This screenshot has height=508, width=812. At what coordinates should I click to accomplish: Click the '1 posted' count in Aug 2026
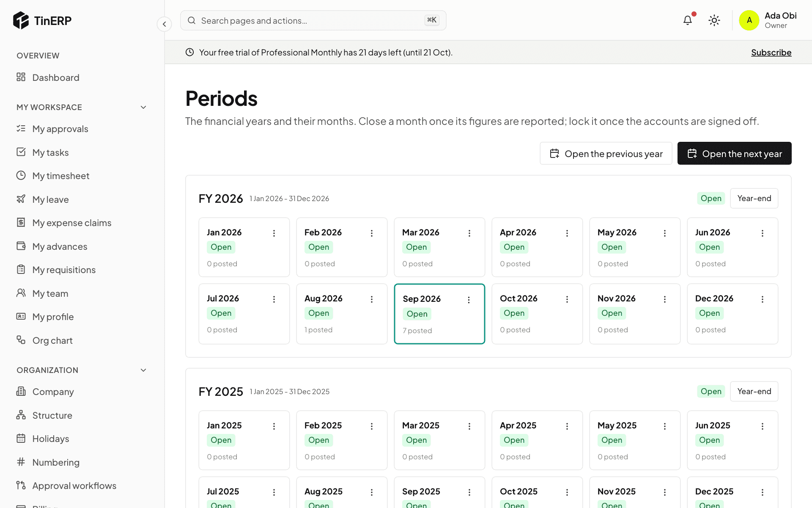(318, 330)
